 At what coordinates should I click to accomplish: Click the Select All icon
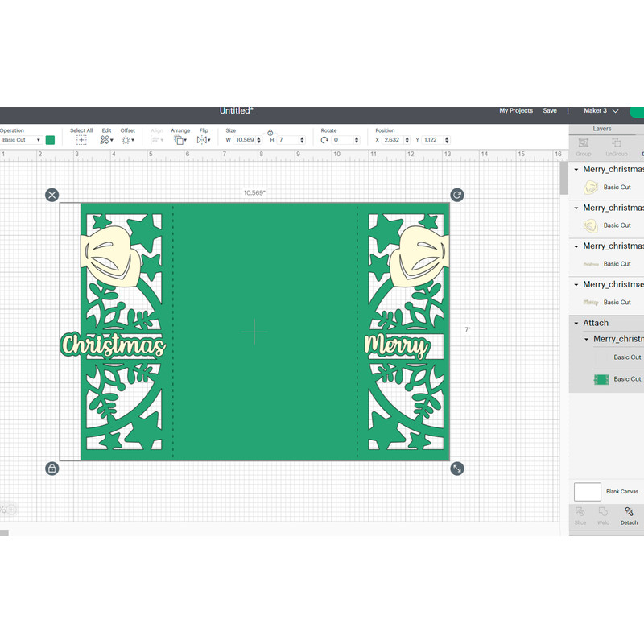point(81,139)
